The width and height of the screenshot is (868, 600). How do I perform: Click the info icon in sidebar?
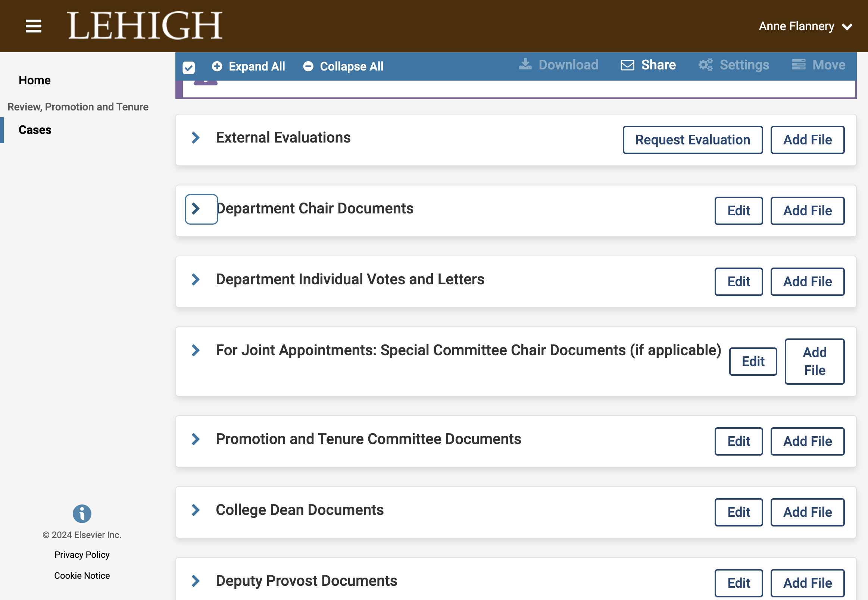82,513
